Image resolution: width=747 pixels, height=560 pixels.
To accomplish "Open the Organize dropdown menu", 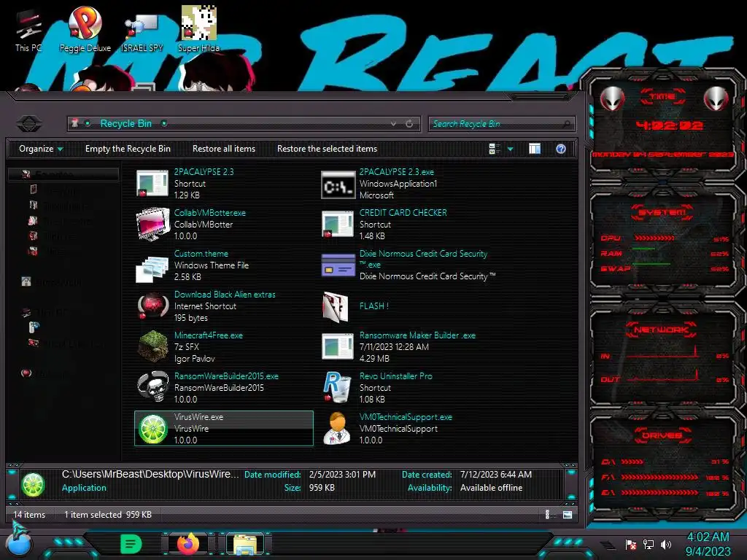I will click(41, 149).
